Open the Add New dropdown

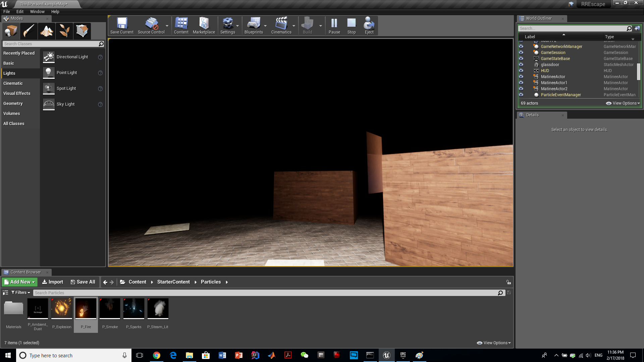(x=19, y=282)
